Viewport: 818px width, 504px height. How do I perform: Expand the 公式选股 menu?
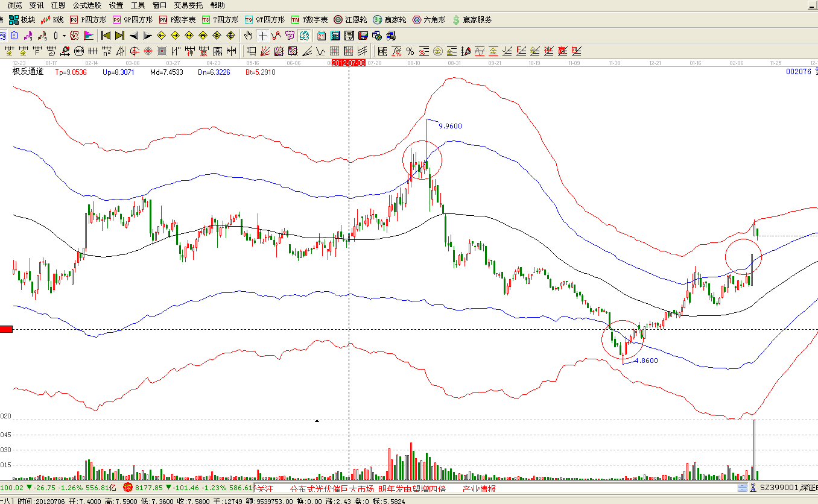(87, 5)
